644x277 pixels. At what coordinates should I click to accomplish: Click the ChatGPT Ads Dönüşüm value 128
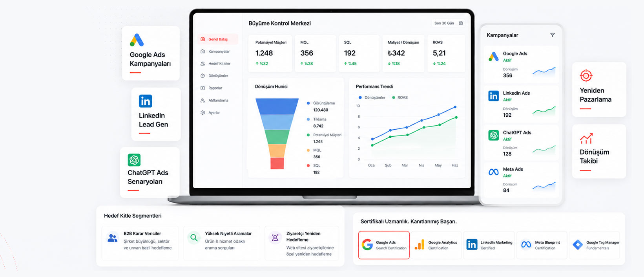pos(507,154)
